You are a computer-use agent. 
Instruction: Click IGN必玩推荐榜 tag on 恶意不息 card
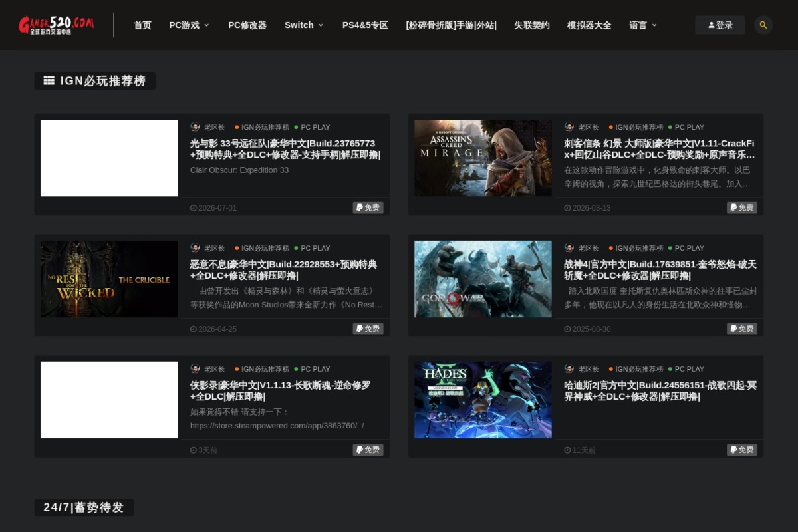point(262,248)
